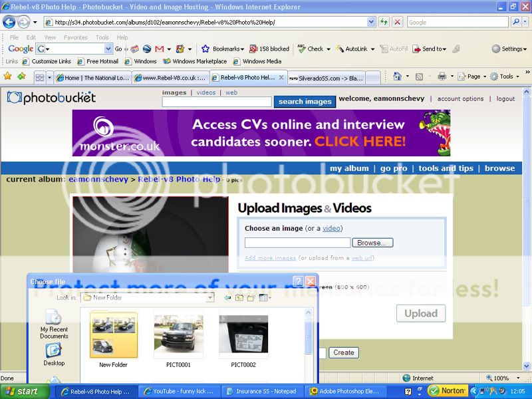Expand the Look in folder dropdown
The image size is (532, 399).
coord(209,298)
